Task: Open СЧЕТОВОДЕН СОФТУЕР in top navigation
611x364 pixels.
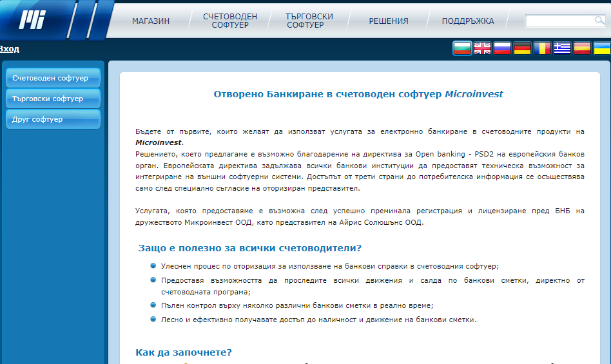Action: point(230,21)
